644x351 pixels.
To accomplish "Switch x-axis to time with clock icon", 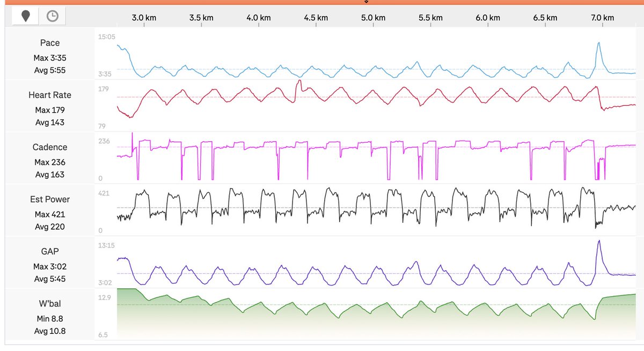I will coord(52,17).
